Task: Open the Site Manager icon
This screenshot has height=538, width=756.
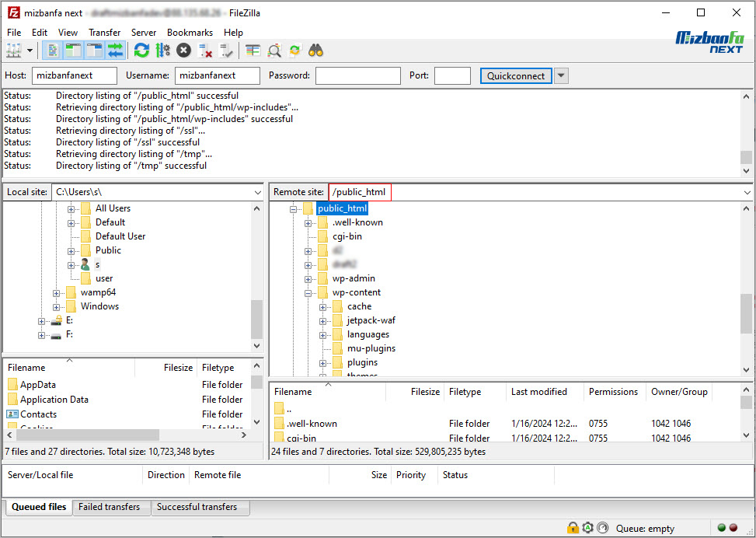Action: tap(13, 51)
